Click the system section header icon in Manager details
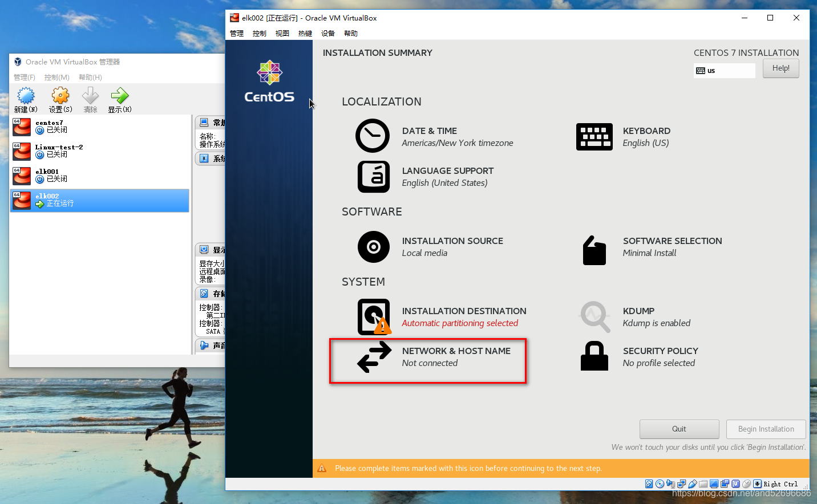Screen dimensions: 817x504 coord(204,158)
